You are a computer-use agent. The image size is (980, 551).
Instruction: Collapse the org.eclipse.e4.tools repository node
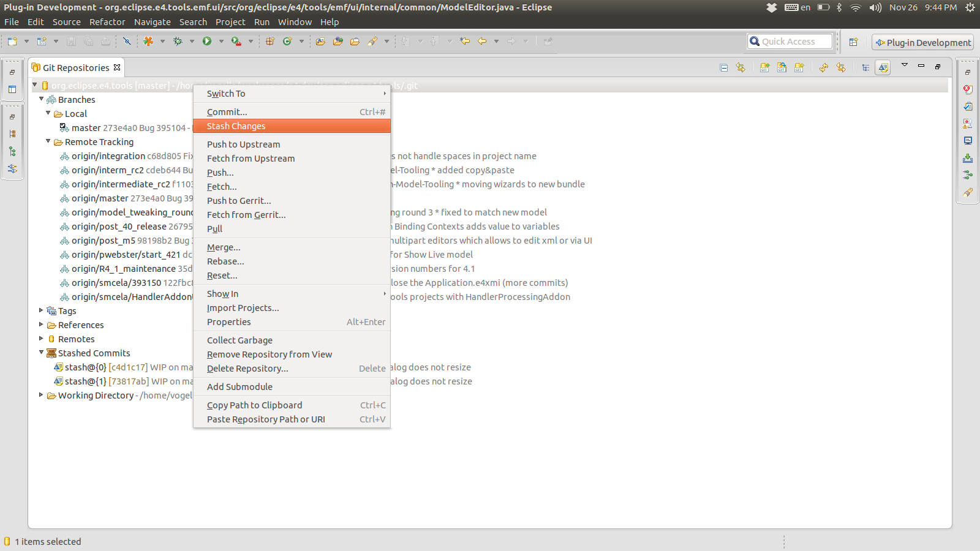tap(35, 85)
